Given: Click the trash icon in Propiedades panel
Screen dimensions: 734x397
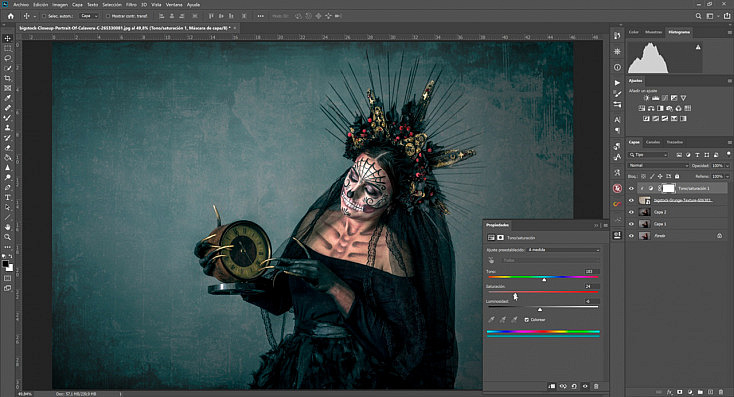Looking at the screenshot, I should pyautogui.click(x=596, y=386).
